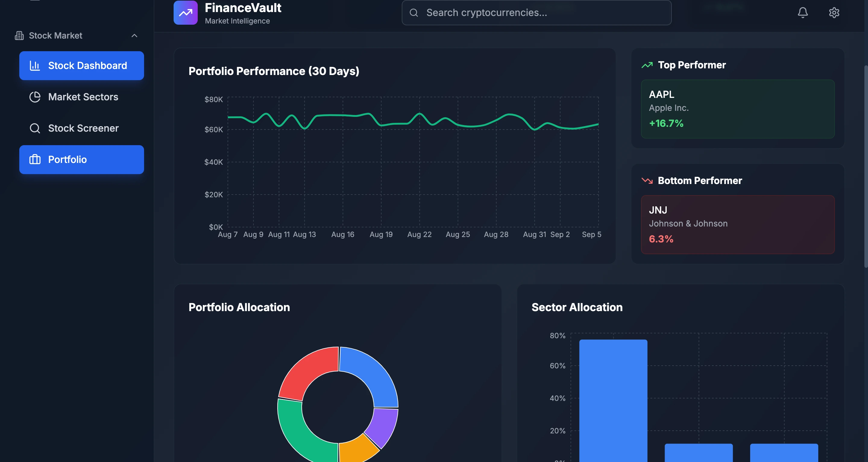The height and width of the screenshot is (462, 868).
Task: Collapse the Stock Market section chevron
Action: click(x=134, y=36)
